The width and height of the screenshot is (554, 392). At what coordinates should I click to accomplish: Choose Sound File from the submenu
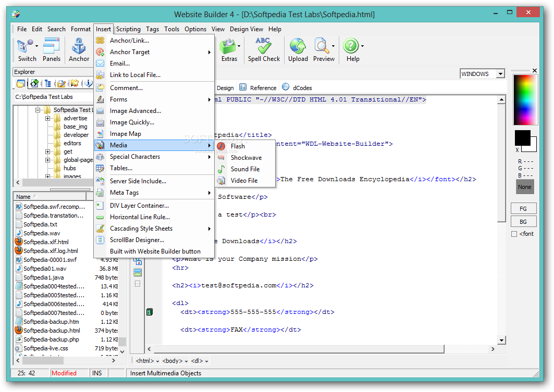[x=245, y=169]
